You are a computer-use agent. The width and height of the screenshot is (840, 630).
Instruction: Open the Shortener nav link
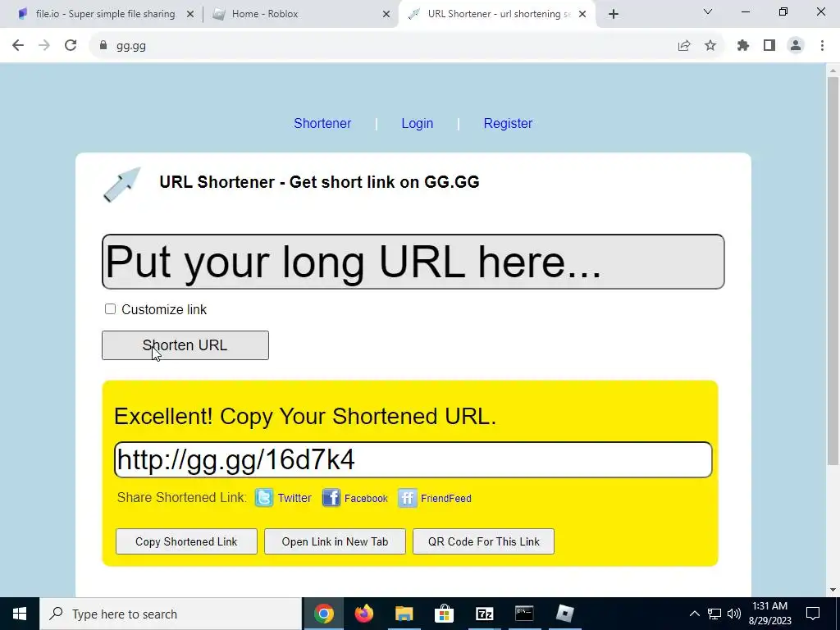[322, 123]
